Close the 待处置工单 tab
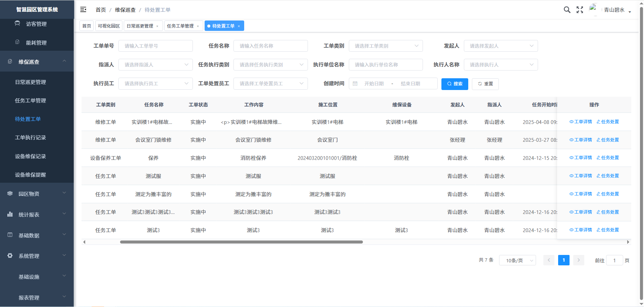Image resolution: width=644 pixels, height=307 pixels. 239,26
